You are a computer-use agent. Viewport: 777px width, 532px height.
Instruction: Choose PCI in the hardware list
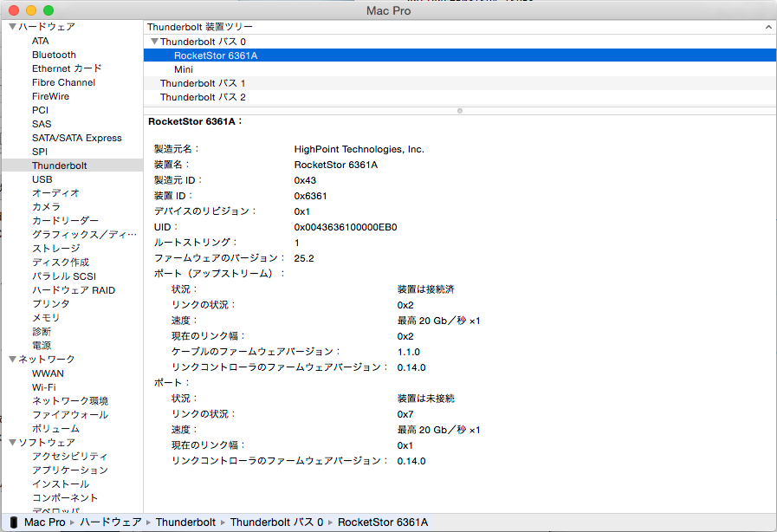[40, 110]
